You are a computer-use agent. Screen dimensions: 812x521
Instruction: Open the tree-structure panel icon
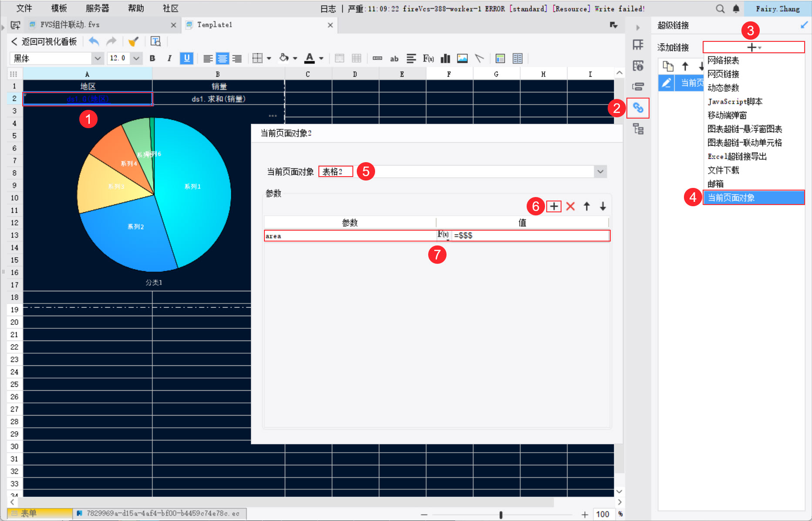pos(638,129)
